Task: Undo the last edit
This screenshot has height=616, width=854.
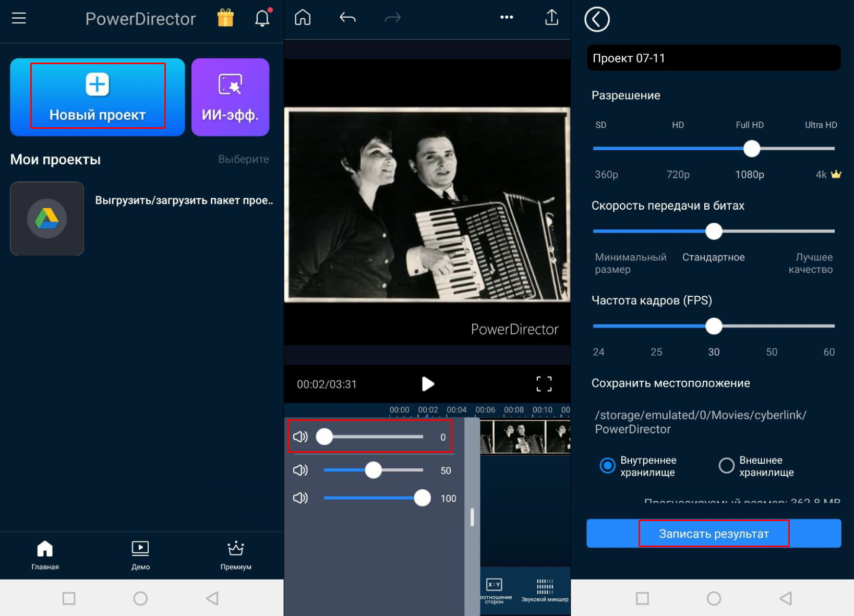Action: click(x=347, y=18)
